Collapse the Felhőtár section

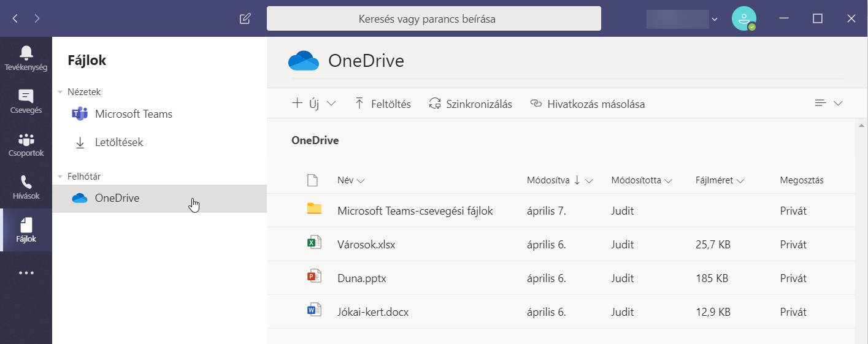pyautogui.click(x=60, y=177)
